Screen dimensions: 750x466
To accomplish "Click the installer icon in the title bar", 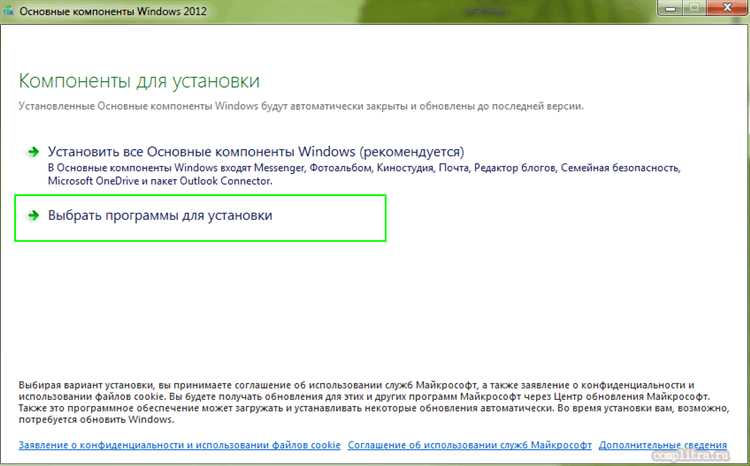I will [8, 11].
